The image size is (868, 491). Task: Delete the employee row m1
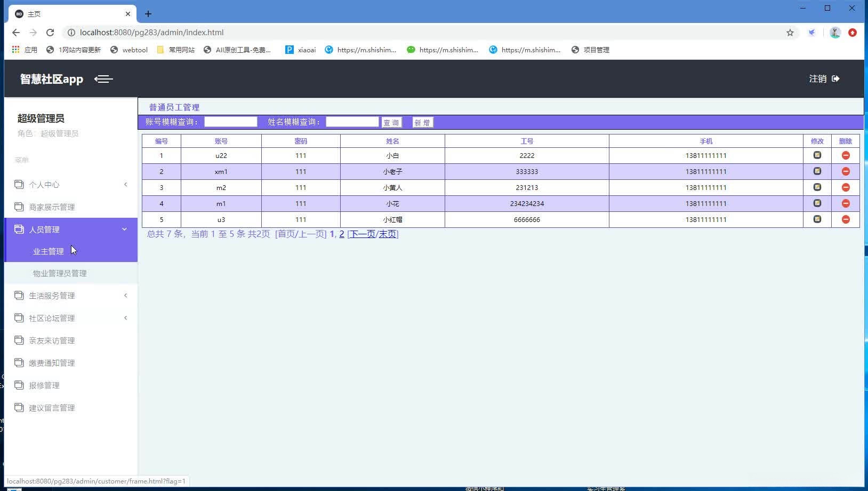846,203
